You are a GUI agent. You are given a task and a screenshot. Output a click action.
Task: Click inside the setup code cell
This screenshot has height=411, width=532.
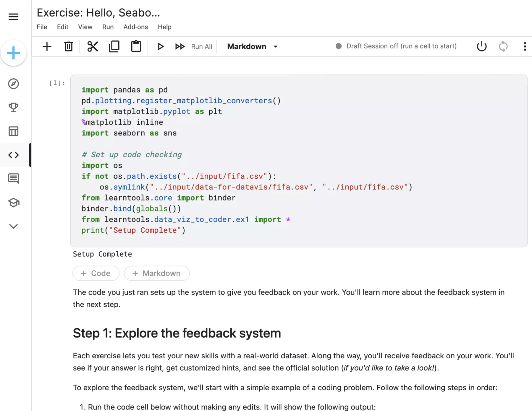299,161
